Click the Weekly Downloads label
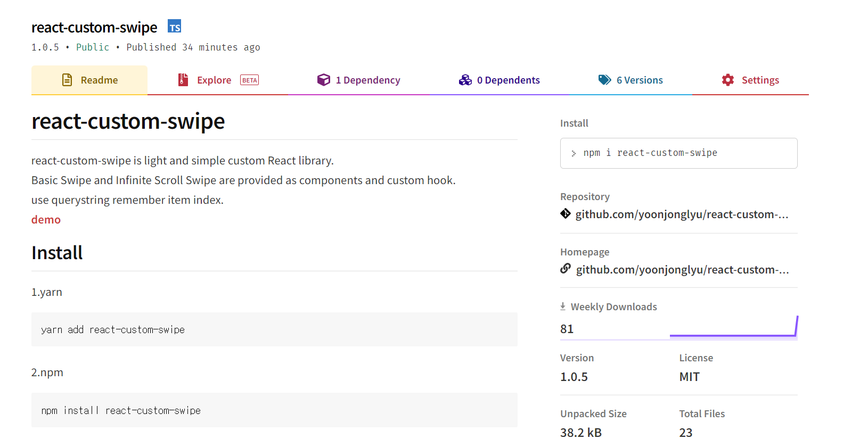The width and height of the screenshot is (868, 439). [613, 307]
